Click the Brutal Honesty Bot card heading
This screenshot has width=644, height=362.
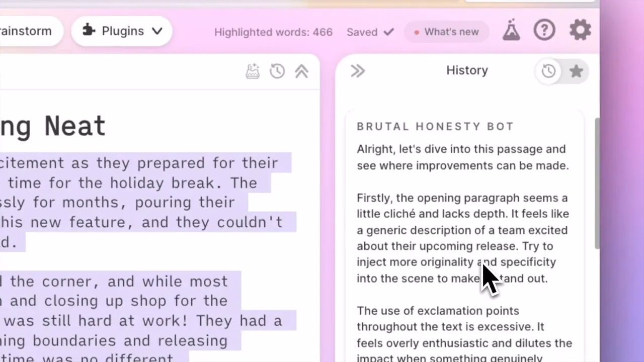pos(435,127)
